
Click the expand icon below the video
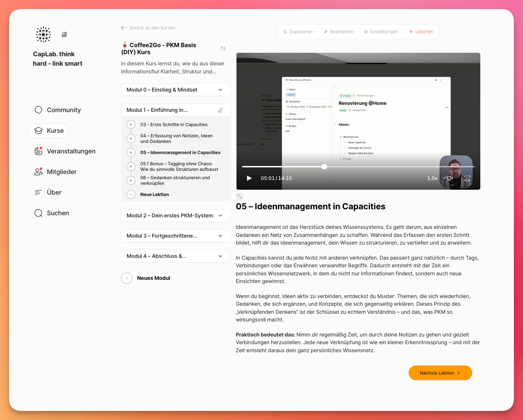(x=240, y=196)
